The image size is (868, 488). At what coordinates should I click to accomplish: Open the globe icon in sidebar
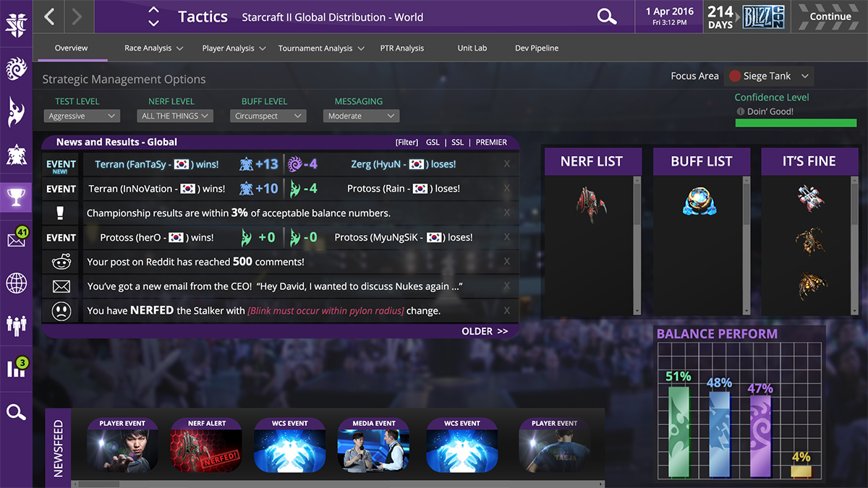[16, 283]
